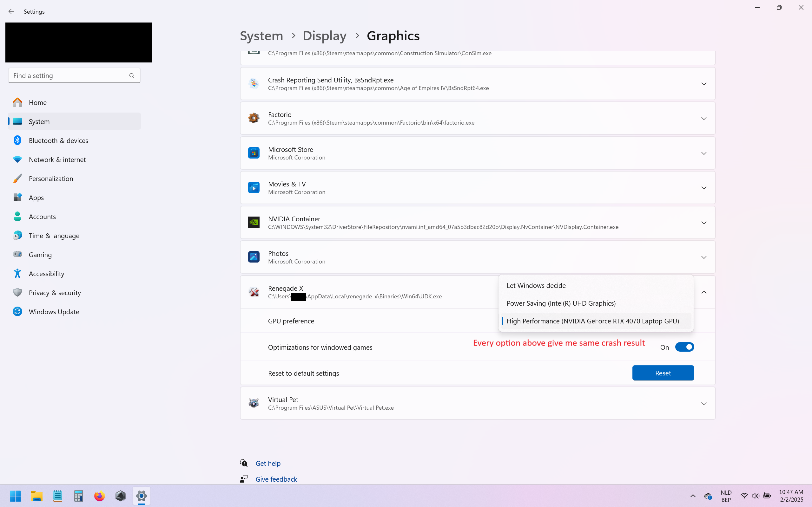Open the Get help link
Screen dimensions: 812x507
268,463
